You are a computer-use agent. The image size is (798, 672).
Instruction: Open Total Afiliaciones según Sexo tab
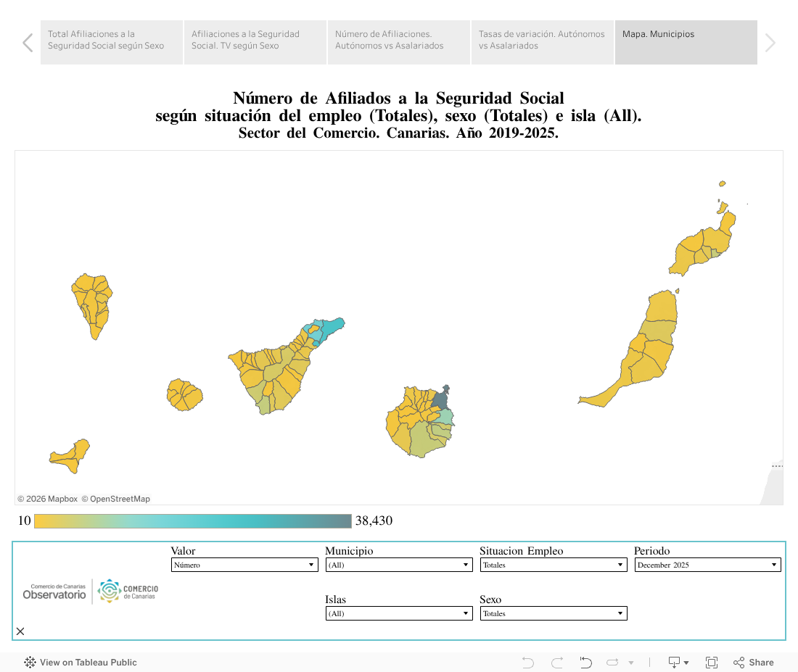pos(111,42)
